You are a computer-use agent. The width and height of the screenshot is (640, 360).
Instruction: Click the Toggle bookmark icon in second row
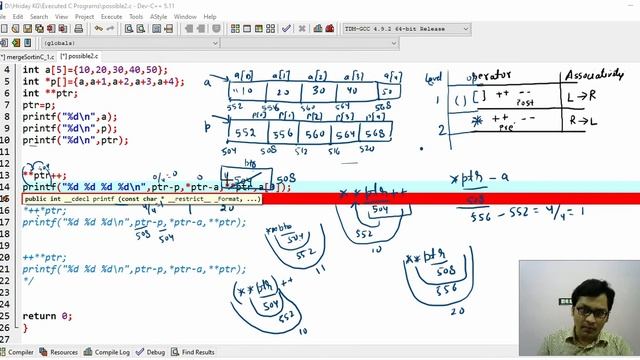click(16, 43)
